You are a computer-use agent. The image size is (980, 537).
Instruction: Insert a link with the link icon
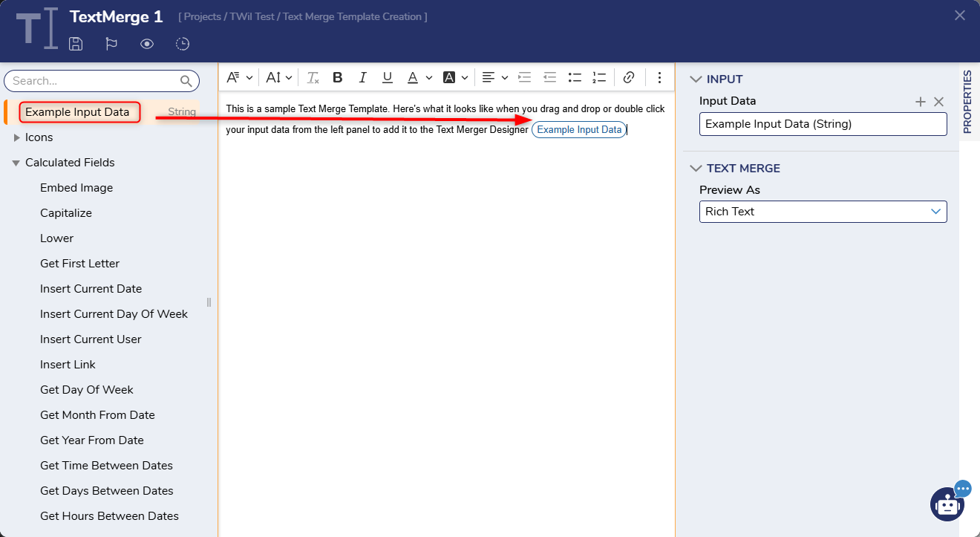coord(628,77)
